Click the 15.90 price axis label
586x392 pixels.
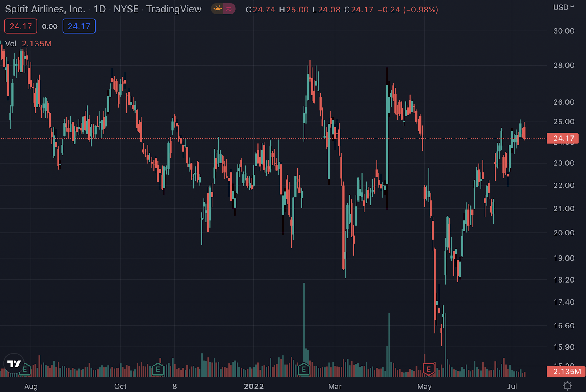tap(564, 347)
